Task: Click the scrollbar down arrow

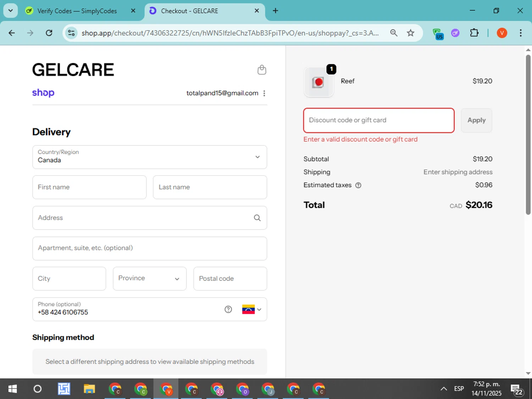Action: pyautogui.click(x=528, y=373)
